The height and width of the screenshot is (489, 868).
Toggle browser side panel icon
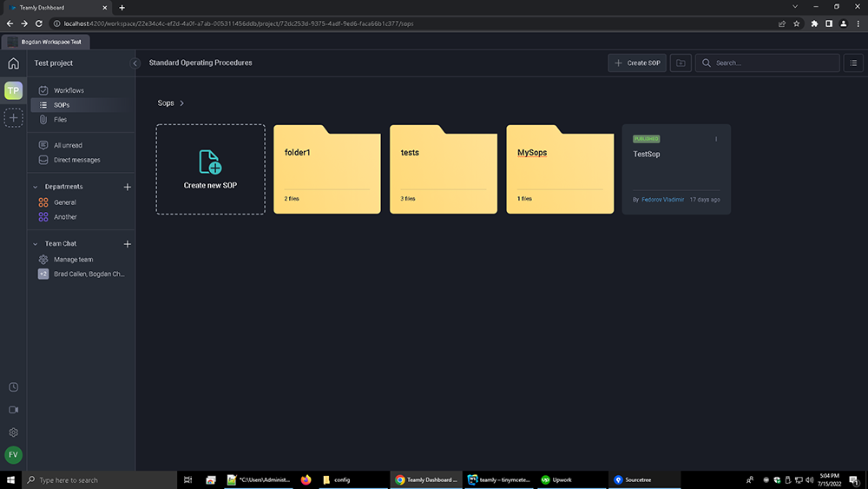829,23
